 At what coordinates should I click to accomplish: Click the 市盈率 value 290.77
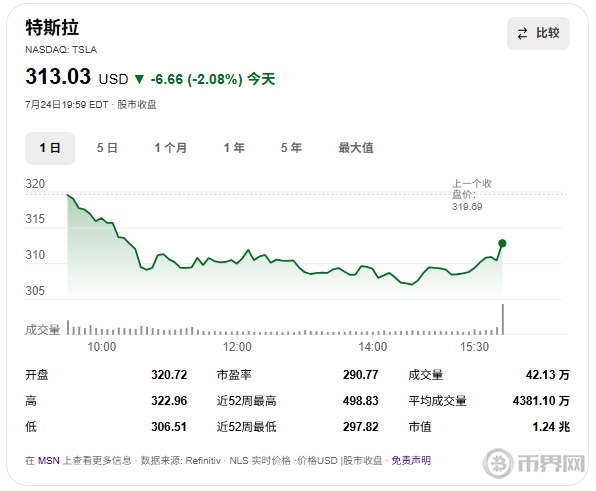pos(361,375)
